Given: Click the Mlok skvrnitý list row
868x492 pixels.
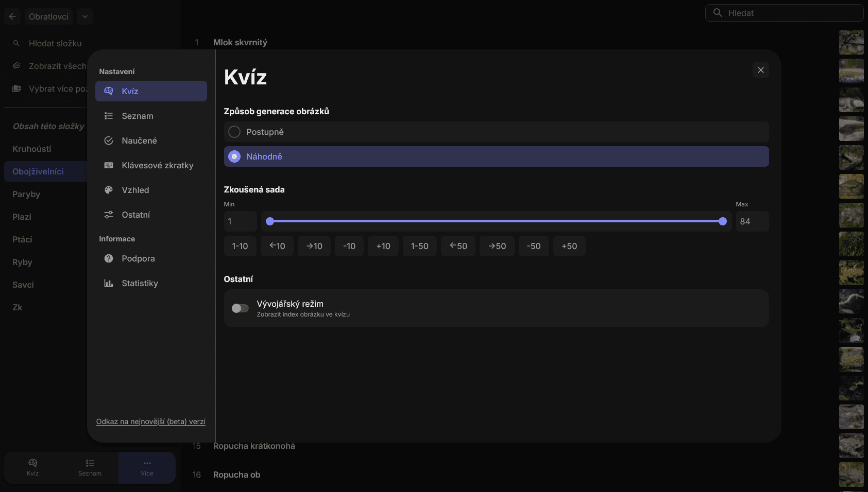Looking at the screenshot, I should click(524, 42).
